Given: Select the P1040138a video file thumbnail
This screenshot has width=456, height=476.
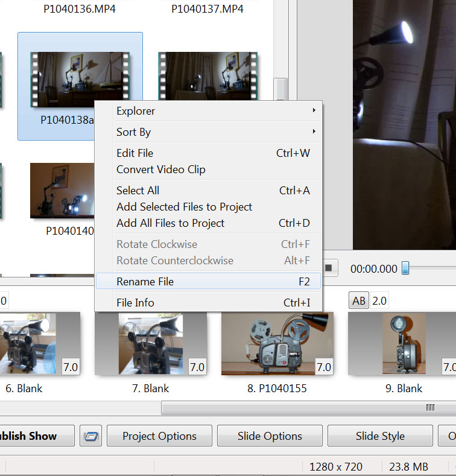Looking at the screenshot, I should [80, 80].
